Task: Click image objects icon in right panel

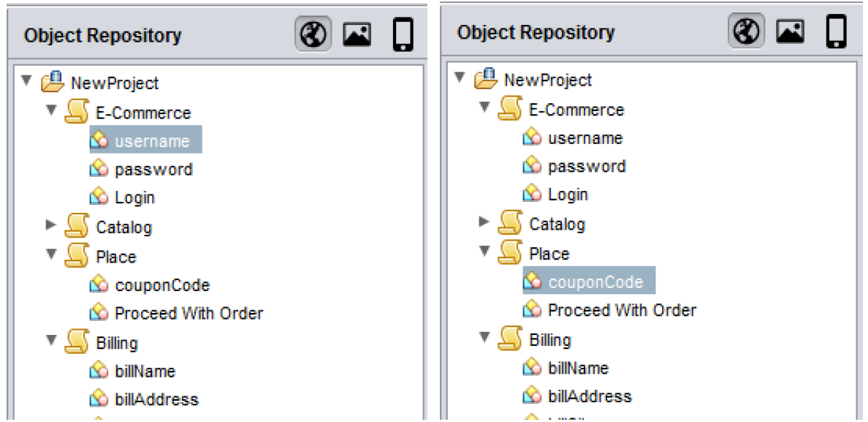Action: pyautogui.click(x=790, y=32)
